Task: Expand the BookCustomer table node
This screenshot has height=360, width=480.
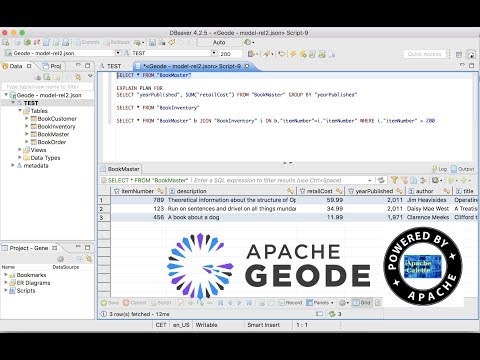Action: point(27,118)
